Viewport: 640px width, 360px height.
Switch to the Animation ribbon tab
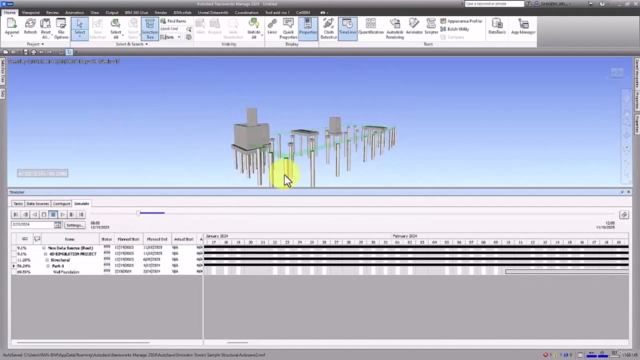(x=75, y=13)
